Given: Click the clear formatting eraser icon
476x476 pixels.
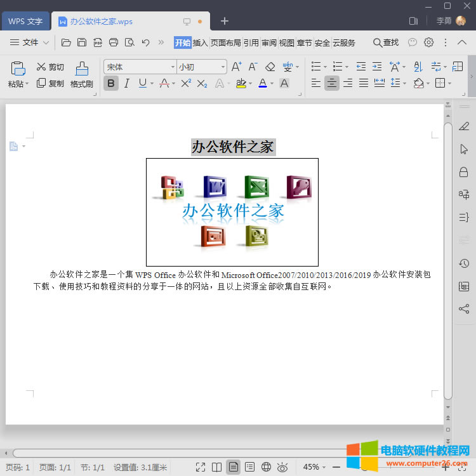Looking at the screenshot, I should 270,67.
